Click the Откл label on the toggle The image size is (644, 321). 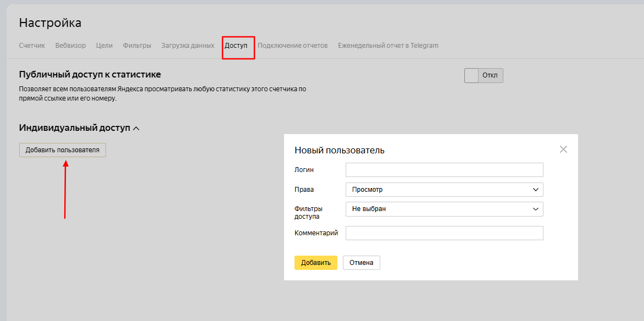pyautogui.click(x=490, y=75)
